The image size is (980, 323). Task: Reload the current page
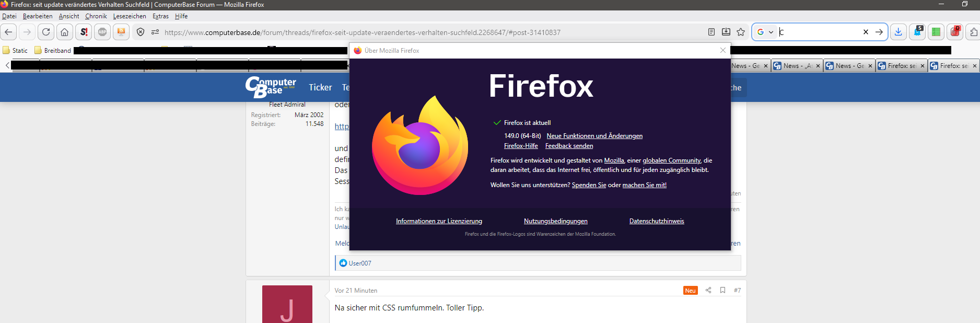pos(46,32)
